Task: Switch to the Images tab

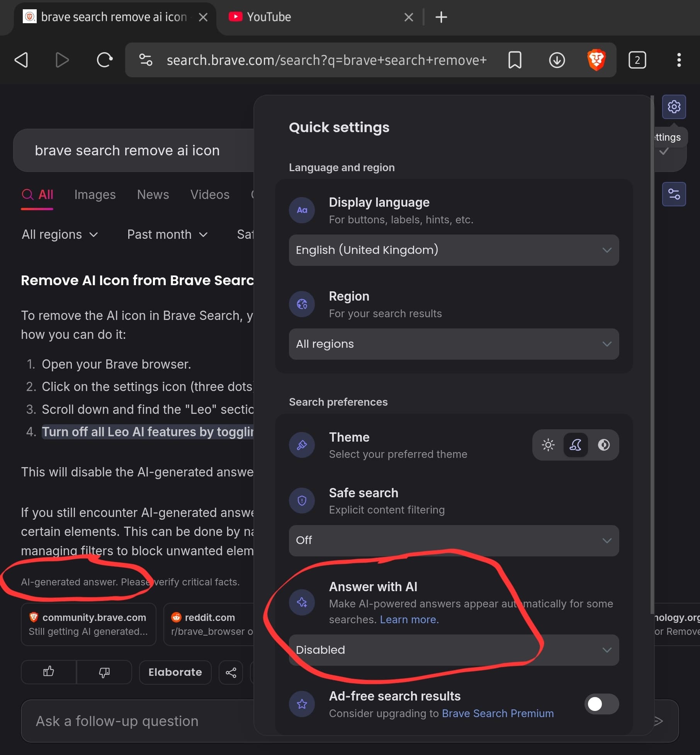Action: pos(95,195)
